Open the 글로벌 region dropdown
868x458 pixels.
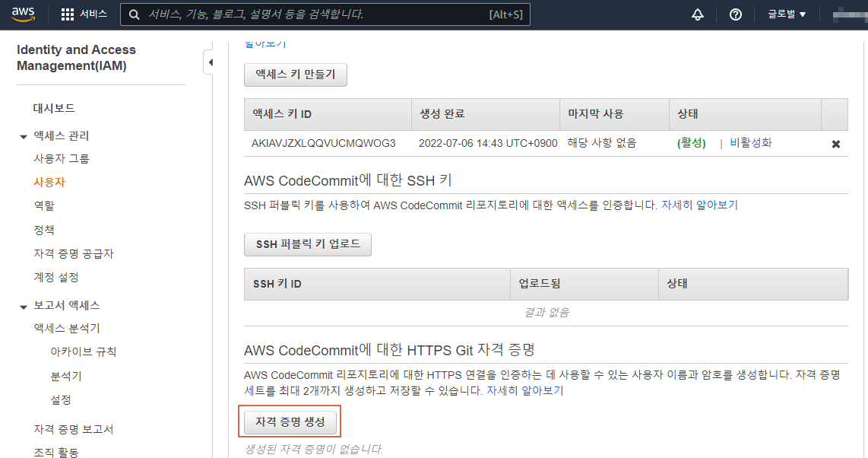pos(787,14)
